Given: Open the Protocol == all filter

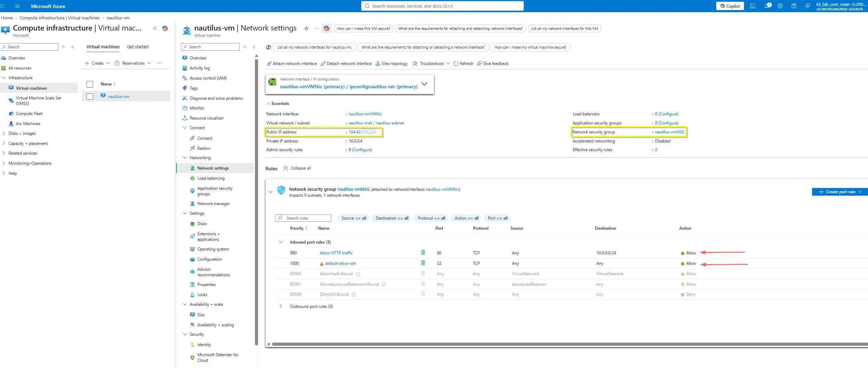Looking at the screenshot, I should click(x=431, y=218).
